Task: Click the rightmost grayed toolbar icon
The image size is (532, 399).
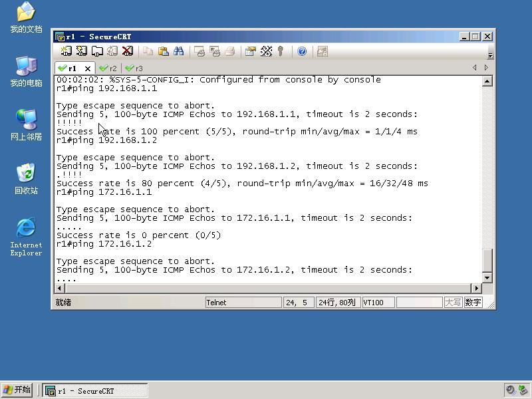Action: [323, 51]
